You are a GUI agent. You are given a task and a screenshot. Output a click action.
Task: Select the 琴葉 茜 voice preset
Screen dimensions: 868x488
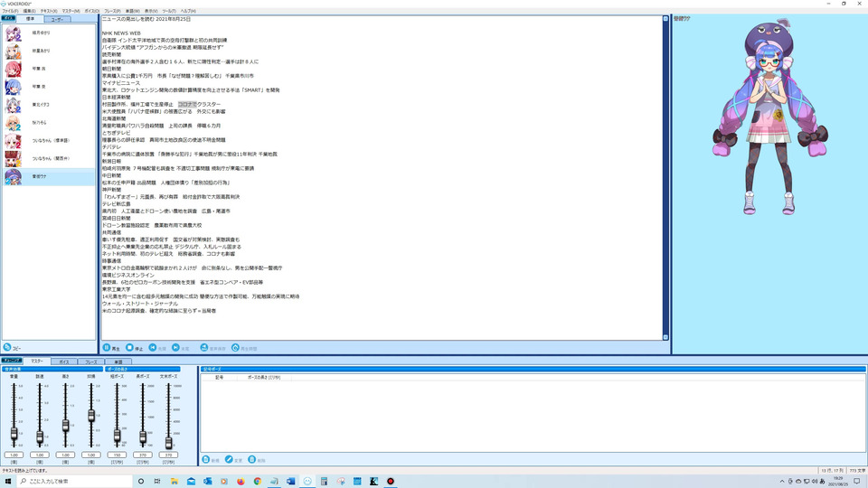point(49,70)
